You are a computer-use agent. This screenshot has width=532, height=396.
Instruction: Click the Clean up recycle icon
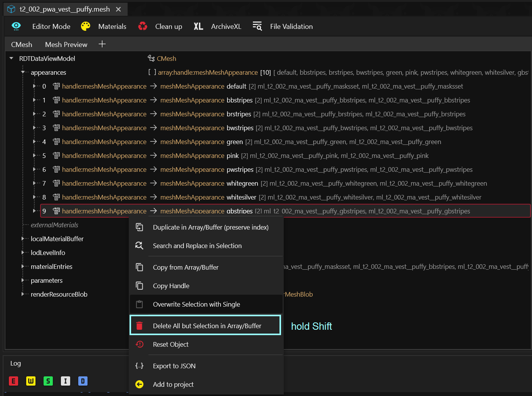click(143, 26)
